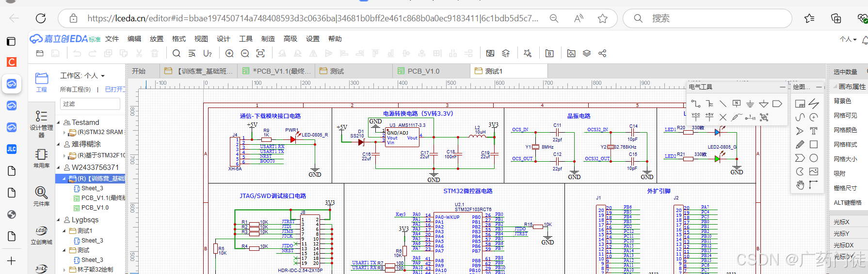Expand the 林子颖32绘制 project node

64,270
